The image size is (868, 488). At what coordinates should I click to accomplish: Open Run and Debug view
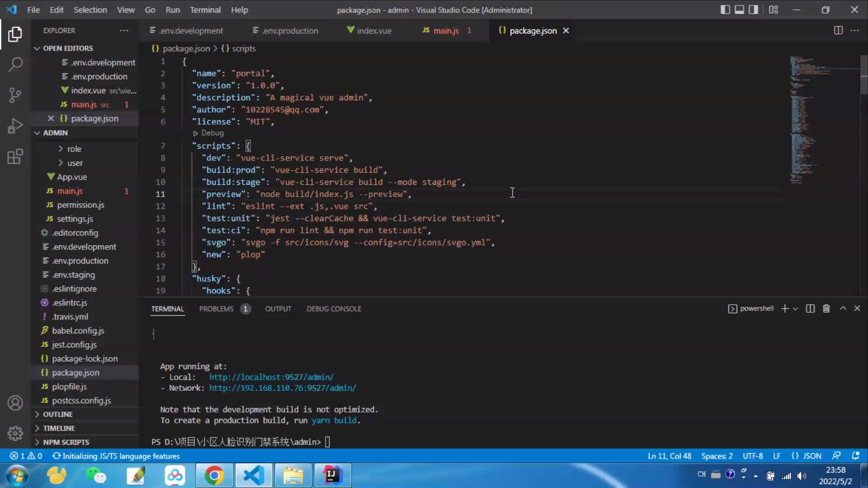[15, 126]
